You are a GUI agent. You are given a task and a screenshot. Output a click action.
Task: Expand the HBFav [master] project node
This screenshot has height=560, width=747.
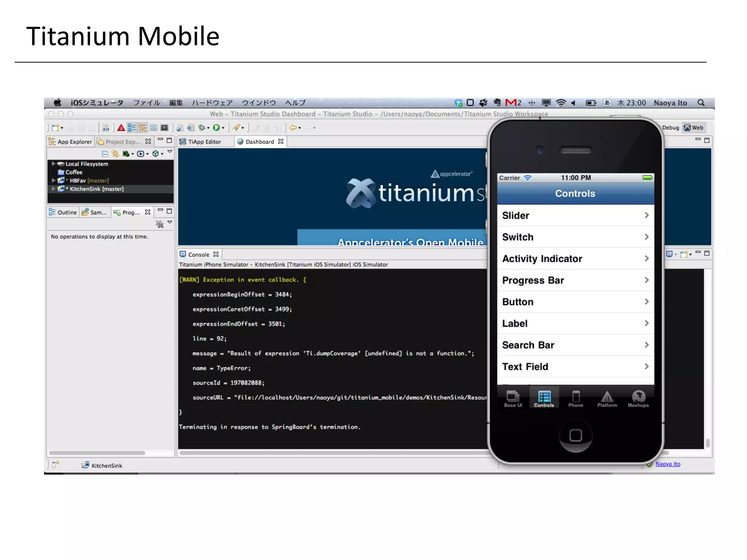tap(54, 180)
